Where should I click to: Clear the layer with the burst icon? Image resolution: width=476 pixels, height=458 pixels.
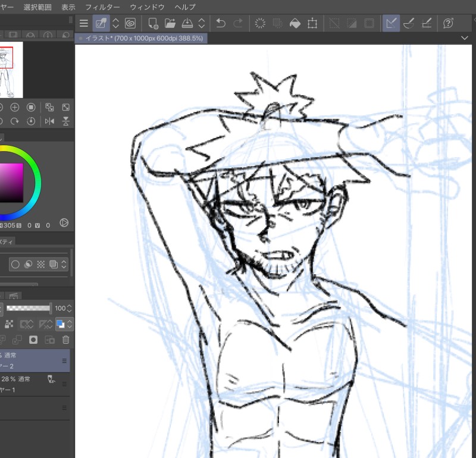click(260, 23)
